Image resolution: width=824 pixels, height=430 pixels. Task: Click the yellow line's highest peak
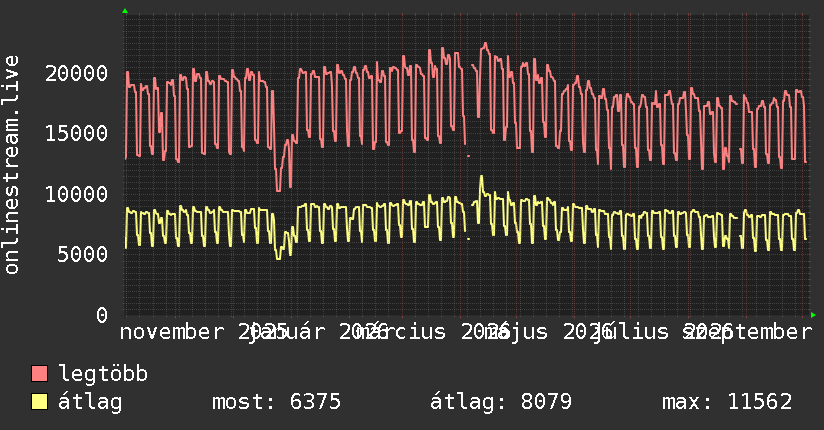point(481,177)
